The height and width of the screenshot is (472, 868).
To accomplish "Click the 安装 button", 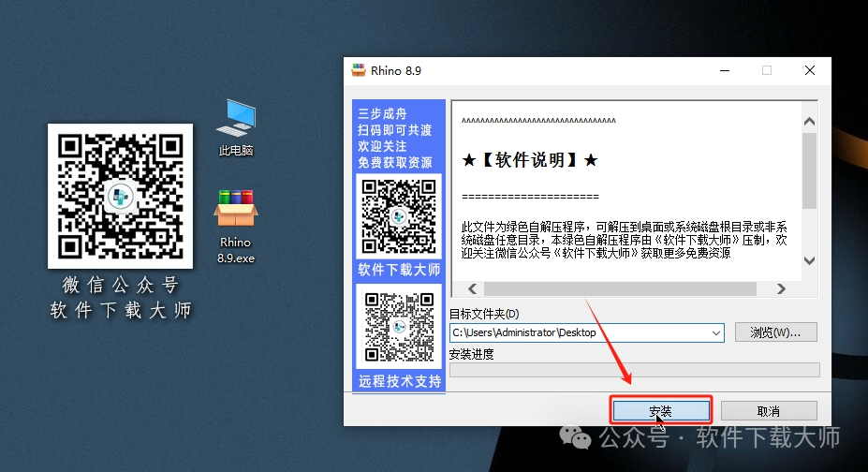I will point(661,410).
